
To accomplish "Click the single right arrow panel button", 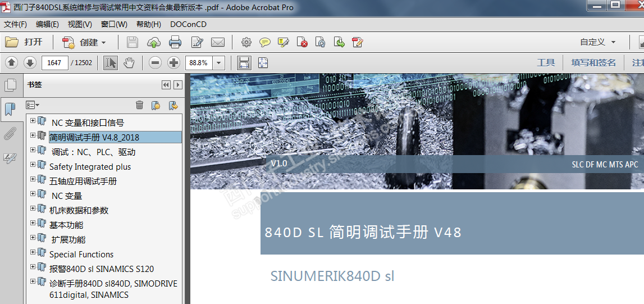I will point(178,85).
